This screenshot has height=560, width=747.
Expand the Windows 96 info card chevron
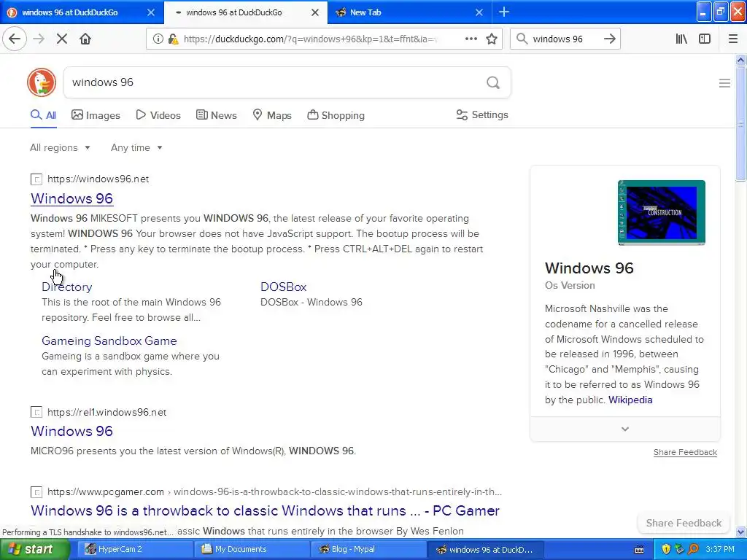coord(625,429)
